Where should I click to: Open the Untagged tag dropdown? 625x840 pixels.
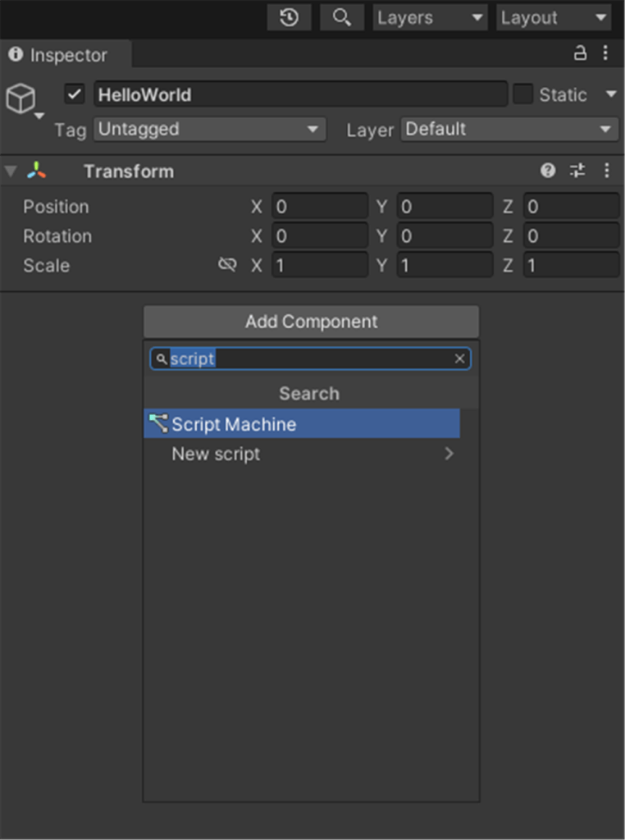[209, 129]
